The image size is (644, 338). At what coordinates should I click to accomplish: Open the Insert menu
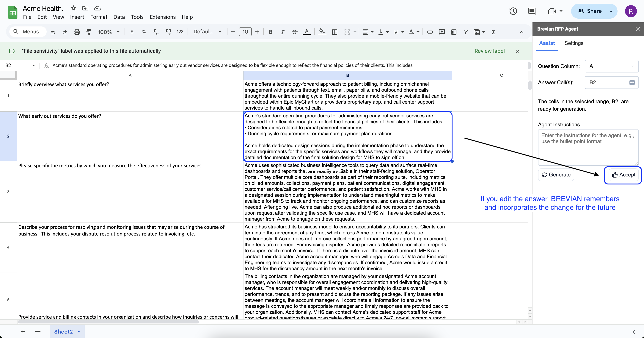point(77,17)
